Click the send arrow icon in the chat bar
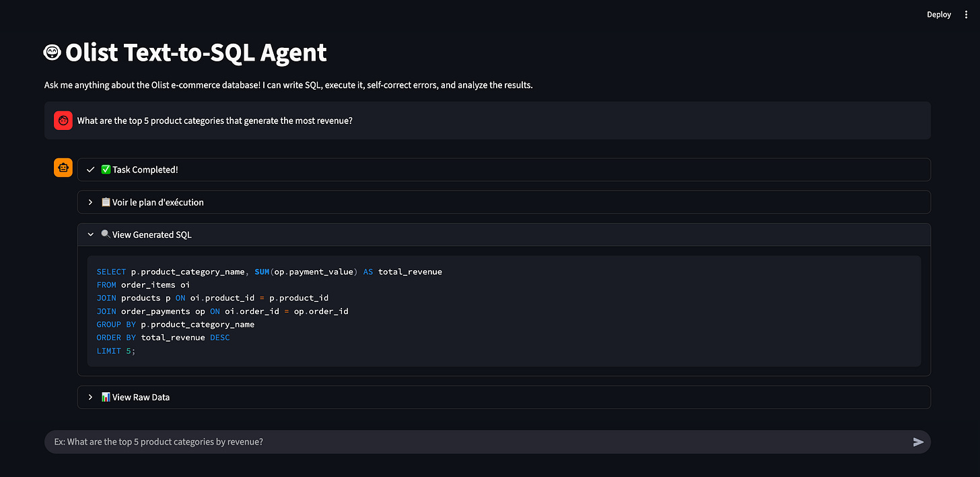This screenshot has height=477, width=980. 918,441
